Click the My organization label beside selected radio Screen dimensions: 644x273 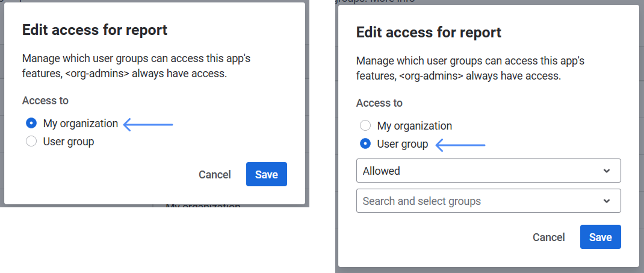[x=81, y=124]
